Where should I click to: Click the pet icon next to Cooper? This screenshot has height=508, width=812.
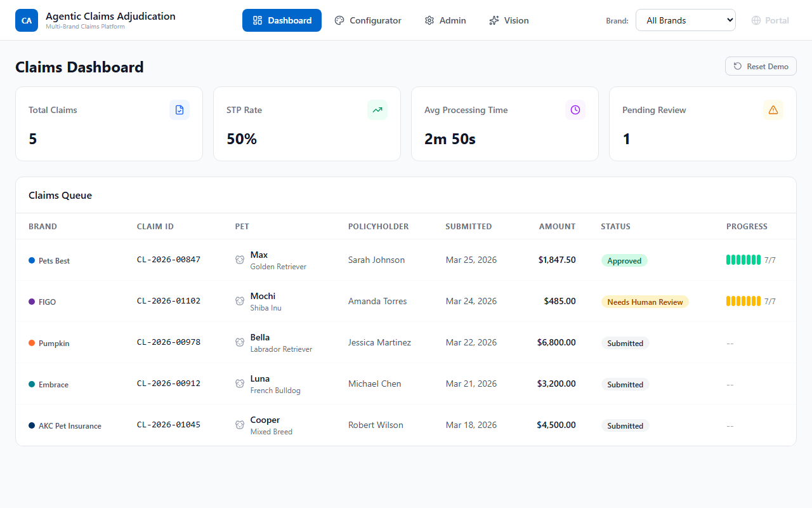240,425
